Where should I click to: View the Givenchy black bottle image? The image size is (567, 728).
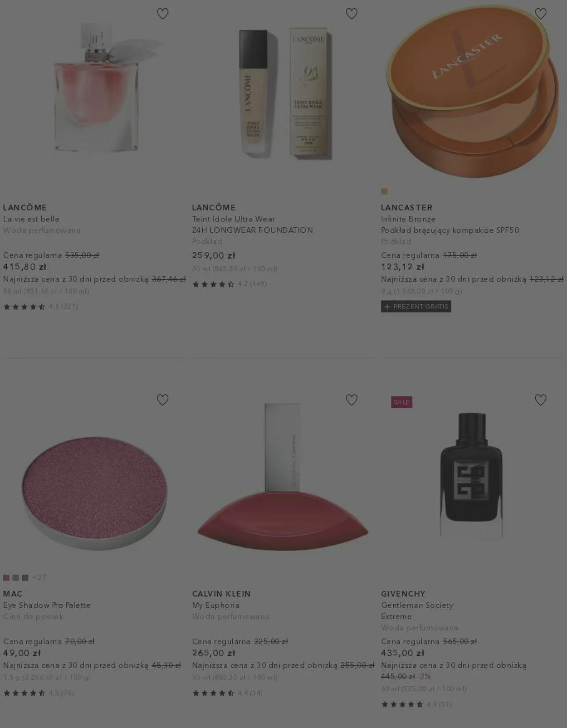tap(471, 474)
